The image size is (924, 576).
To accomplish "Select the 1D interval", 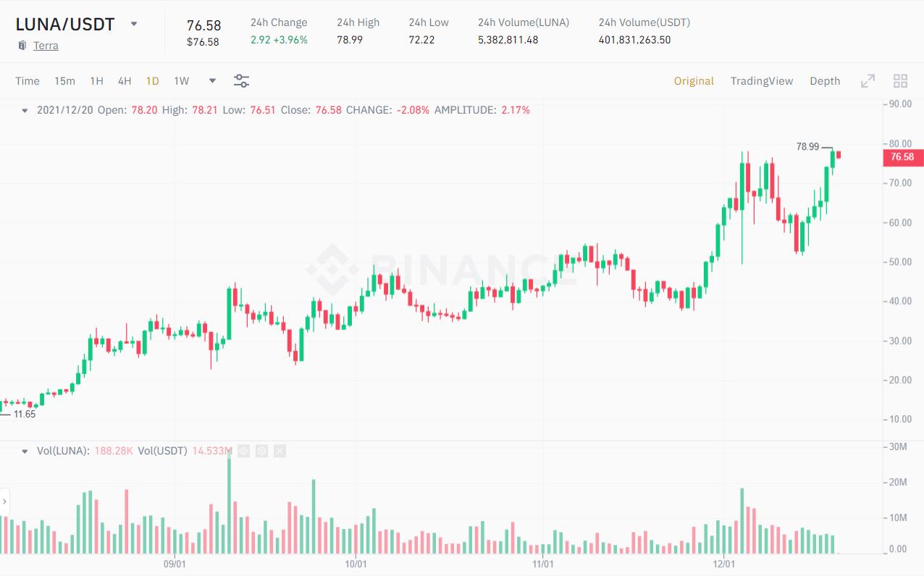I will click(x=152, y=81).
